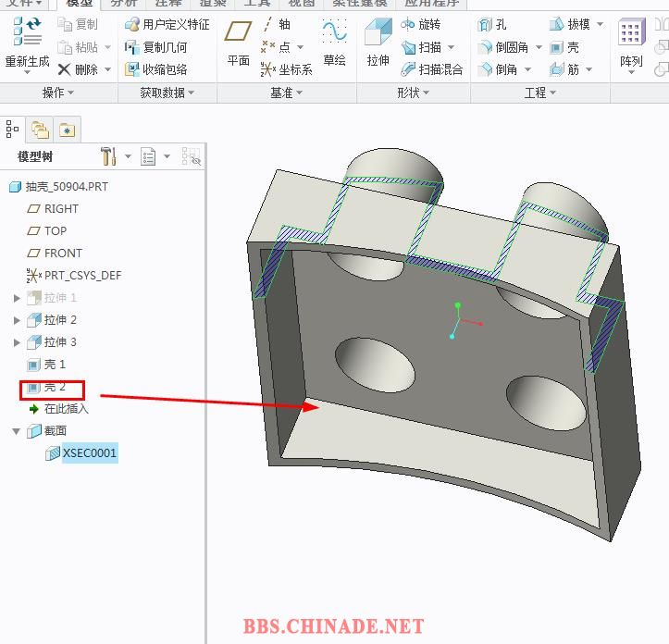
Task: Open the 工程 group dropdown
Action: pos(540,93)
